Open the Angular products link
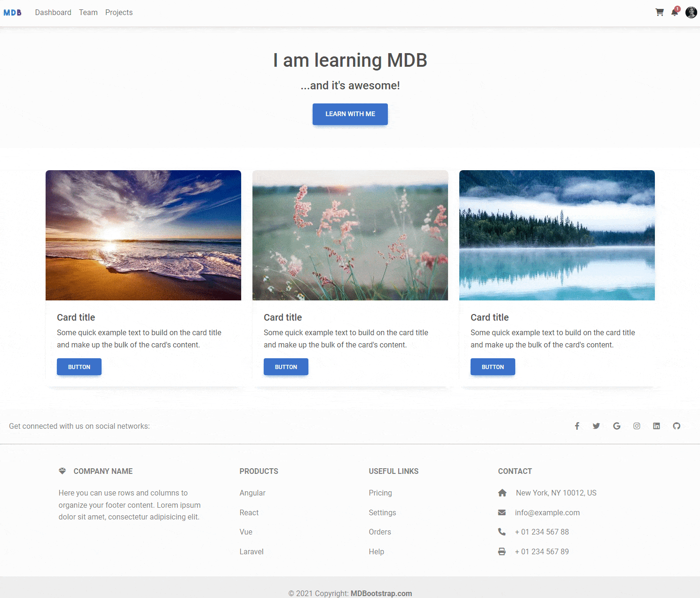Viewport: 700px width, 598px height. tap(252, 493)
